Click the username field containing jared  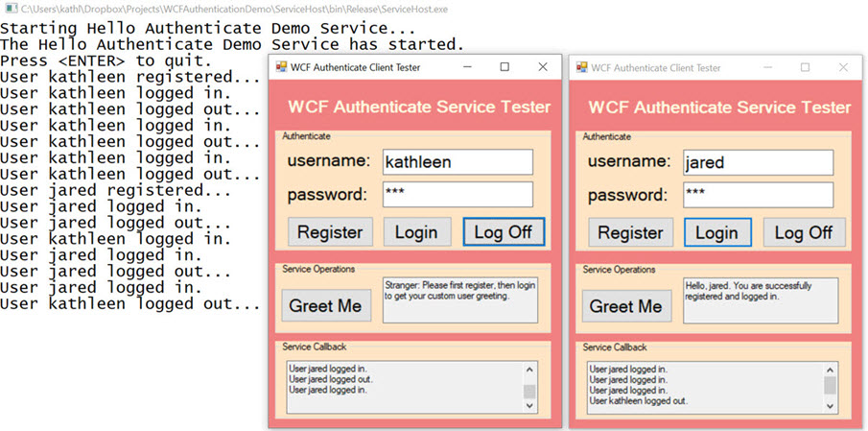tap(759, 162)
